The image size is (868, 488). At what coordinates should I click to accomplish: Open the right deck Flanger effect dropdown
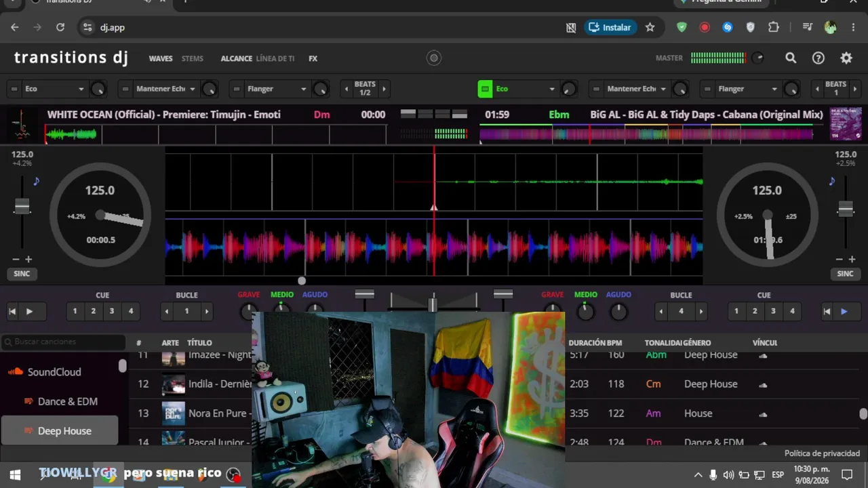(748, 89)
